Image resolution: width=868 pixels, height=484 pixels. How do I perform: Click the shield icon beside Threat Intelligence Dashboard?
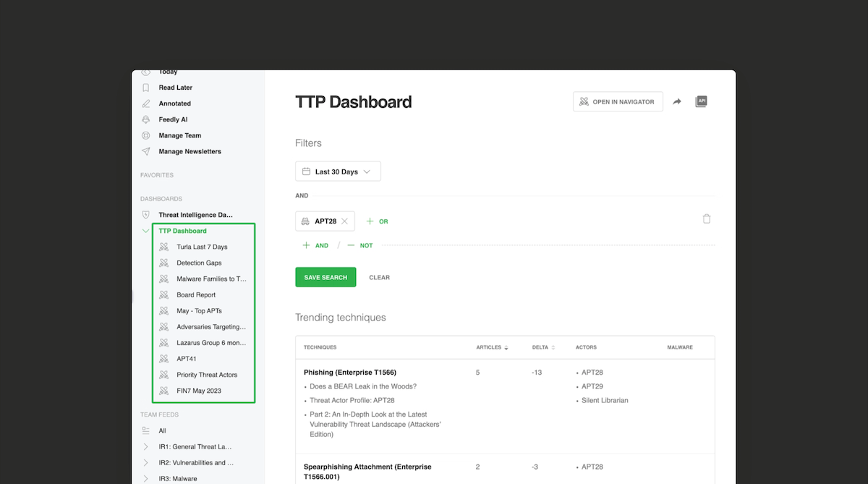[x=146, y=214]
